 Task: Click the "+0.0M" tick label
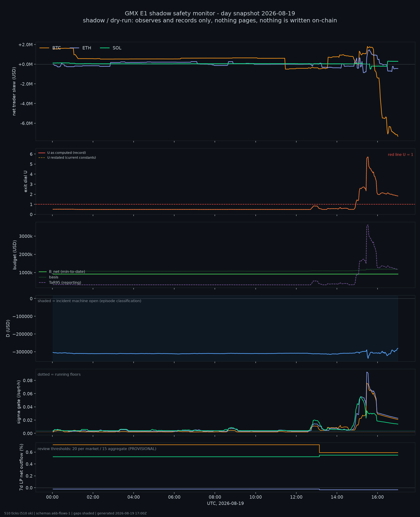click(25, 64)
